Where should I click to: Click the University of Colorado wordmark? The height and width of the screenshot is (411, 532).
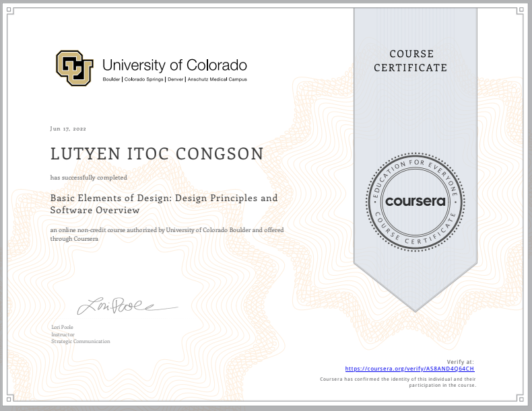pos(174,65)
